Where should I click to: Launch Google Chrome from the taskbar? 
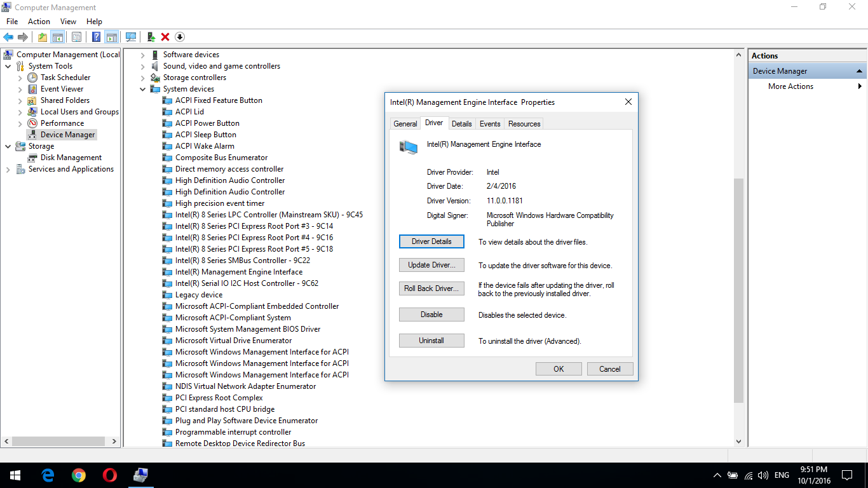[79, 475]
